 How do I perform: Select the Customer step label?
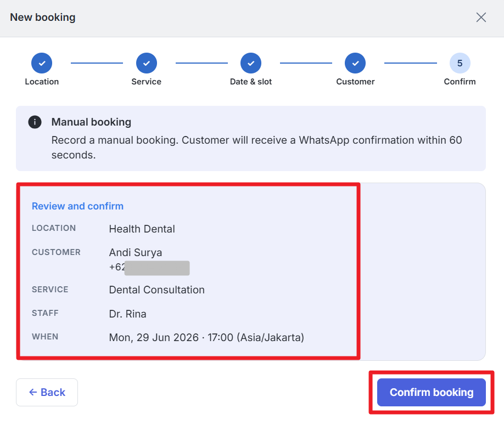[355, 82]
